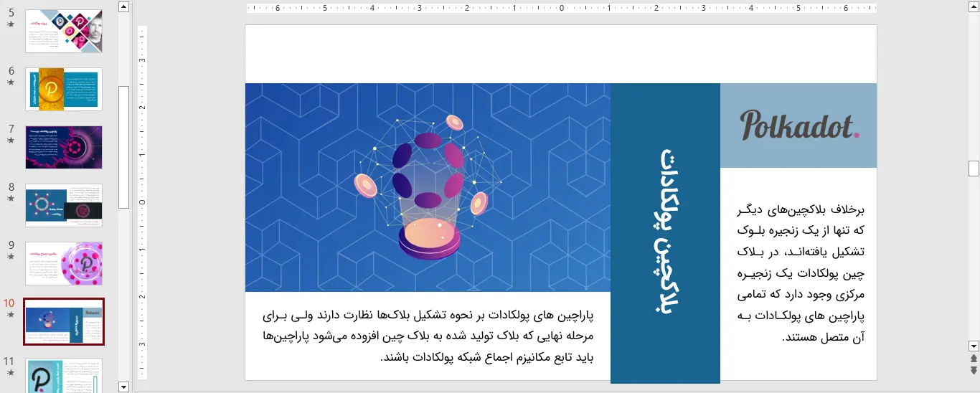
Task: Select slide 9 thumbnail with pink circles
Action: coord(64,263)
